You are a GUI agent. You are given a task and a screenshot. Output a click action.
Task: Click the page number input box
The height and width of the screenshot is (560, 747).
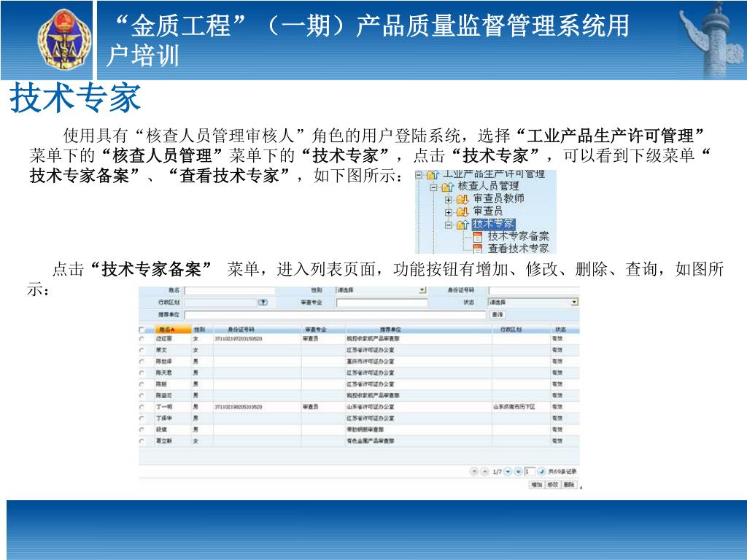530,472
